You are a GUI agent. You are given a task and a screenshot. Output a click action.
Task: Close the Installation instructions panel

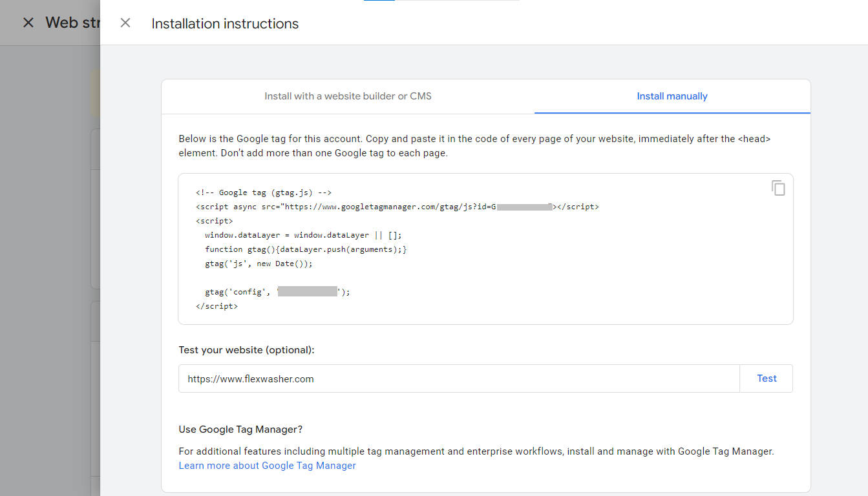(x=125, y=23)
